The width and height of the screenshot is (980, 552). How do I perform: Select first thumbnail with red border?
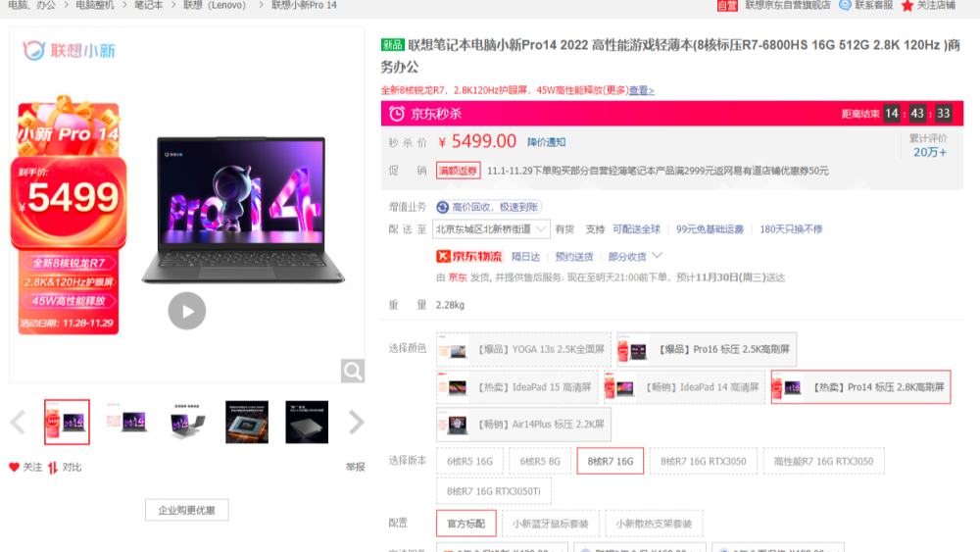pyautogui.click(x=67, y=422)
